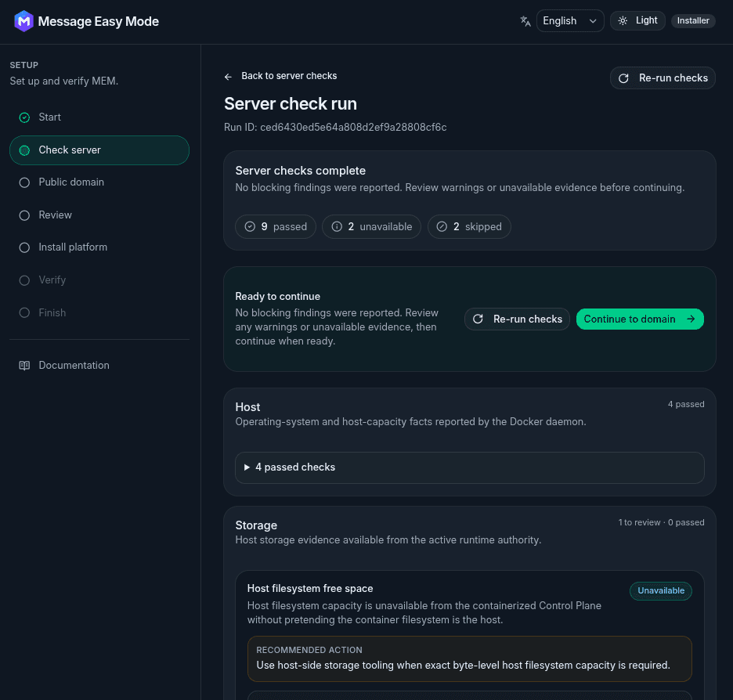This screenshot has height=700, width=733.
Task: Click the translate language icon
Action: (x=525, y=21)
